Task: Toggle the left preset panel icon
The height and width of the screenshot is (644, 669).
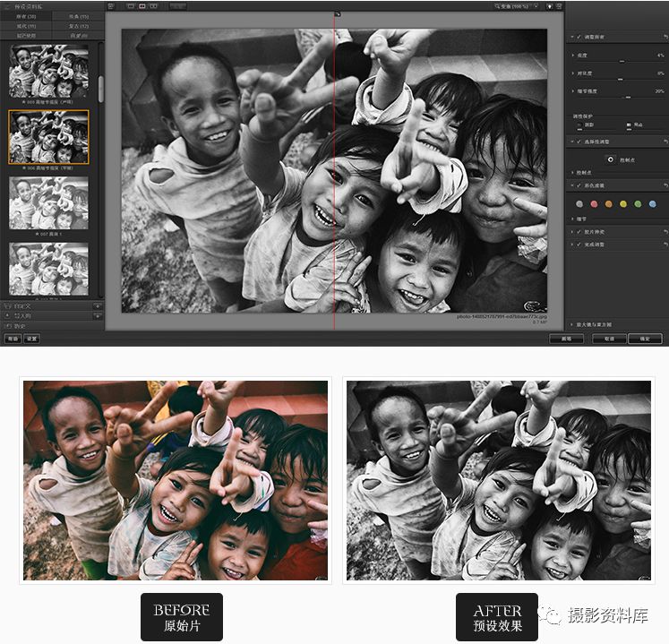Action: 111,5
